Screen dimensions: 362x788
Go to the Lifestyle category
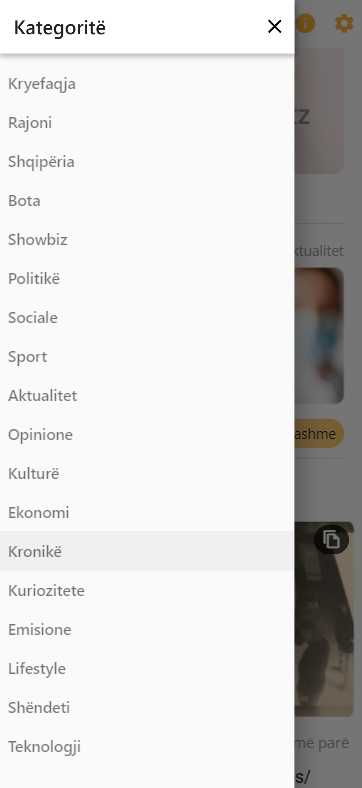pos(147,668)
